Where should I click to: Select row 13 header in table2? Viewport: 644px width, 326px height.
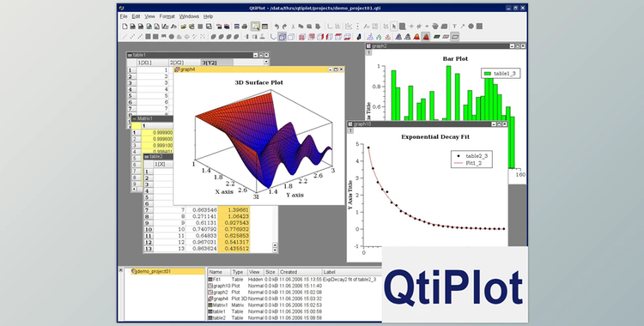149,249
